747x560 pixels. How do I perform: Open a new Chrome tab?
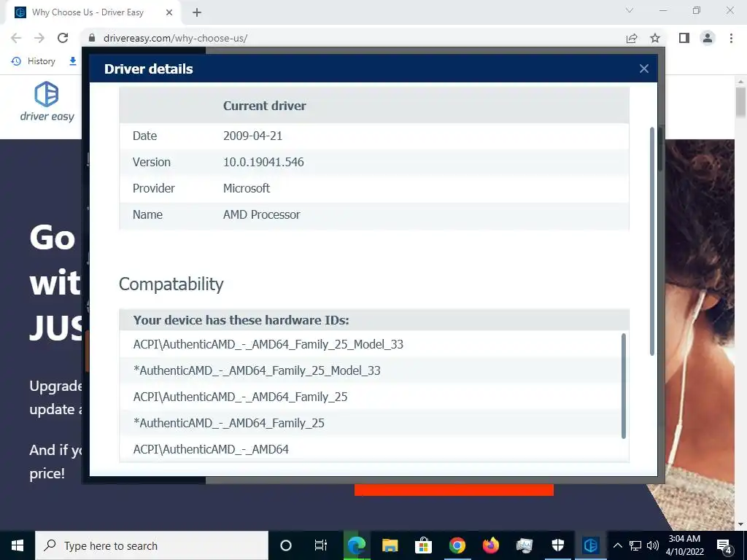197,12
